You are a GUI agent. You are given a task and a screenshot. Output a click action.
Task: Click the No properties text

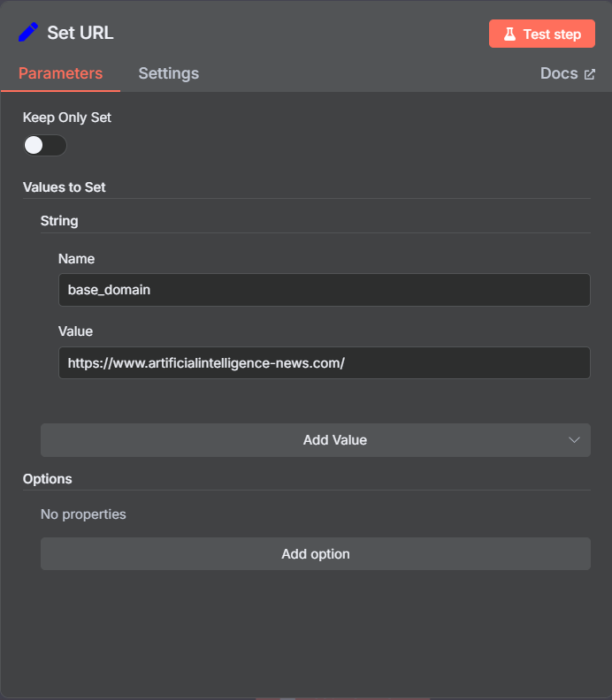tap(83, 514)
